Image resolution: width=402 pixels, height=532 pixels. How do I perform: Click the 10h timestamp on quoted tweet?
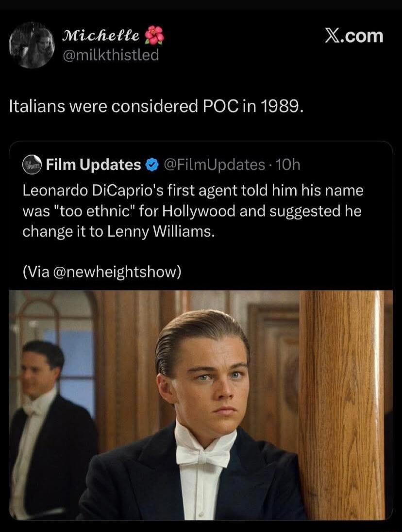289,165
